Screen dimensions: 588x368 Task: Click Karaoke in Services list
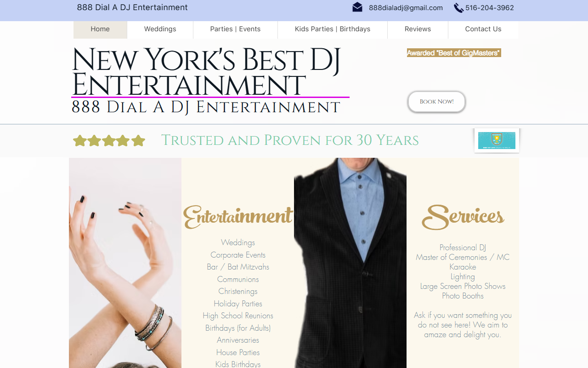pyautogui.click(x=463, y=267)
